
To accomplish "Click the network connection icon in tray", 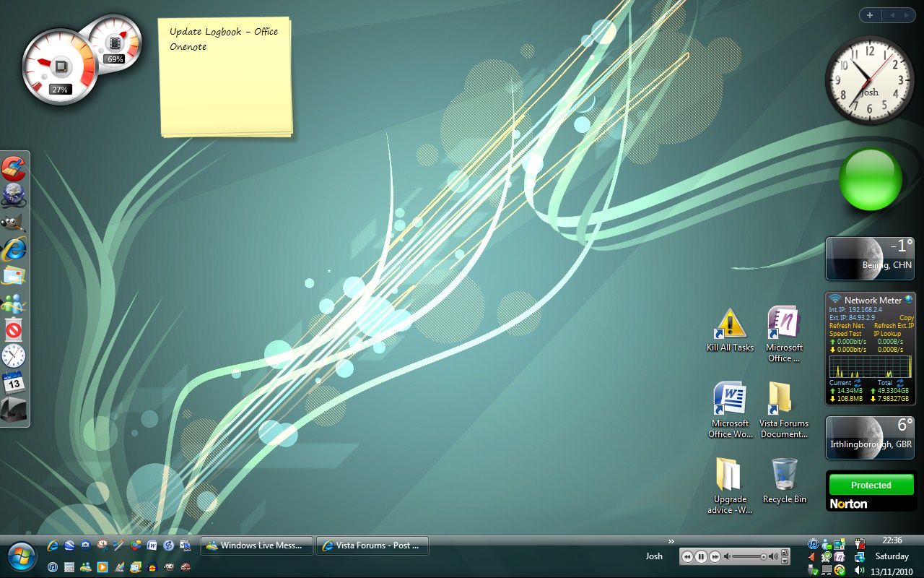I will pyautogui.click(x=859, y=557).
